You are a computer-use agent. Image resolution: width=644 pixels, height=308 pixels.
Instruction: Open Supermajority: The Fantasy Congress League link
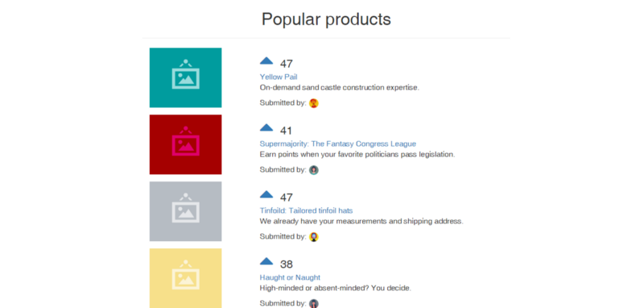point(337,144)
